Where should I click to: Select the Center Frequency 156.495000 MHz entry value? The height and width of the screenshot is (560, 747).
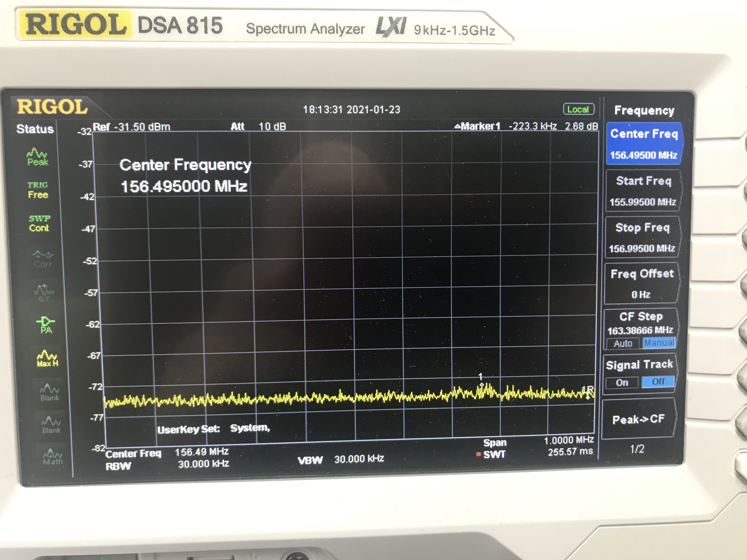[184, 186]
